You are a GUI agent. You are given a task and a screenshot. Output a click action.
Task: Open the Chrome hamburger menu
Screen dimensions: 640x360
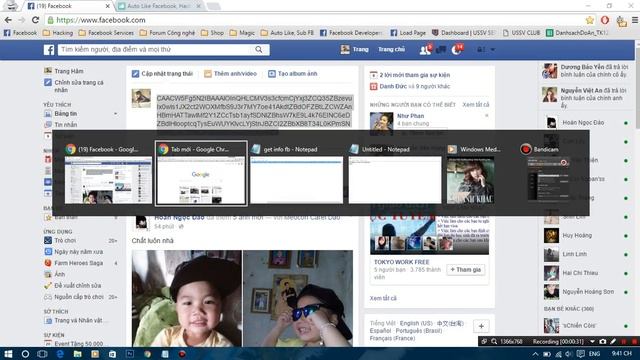tap(635, 20)
